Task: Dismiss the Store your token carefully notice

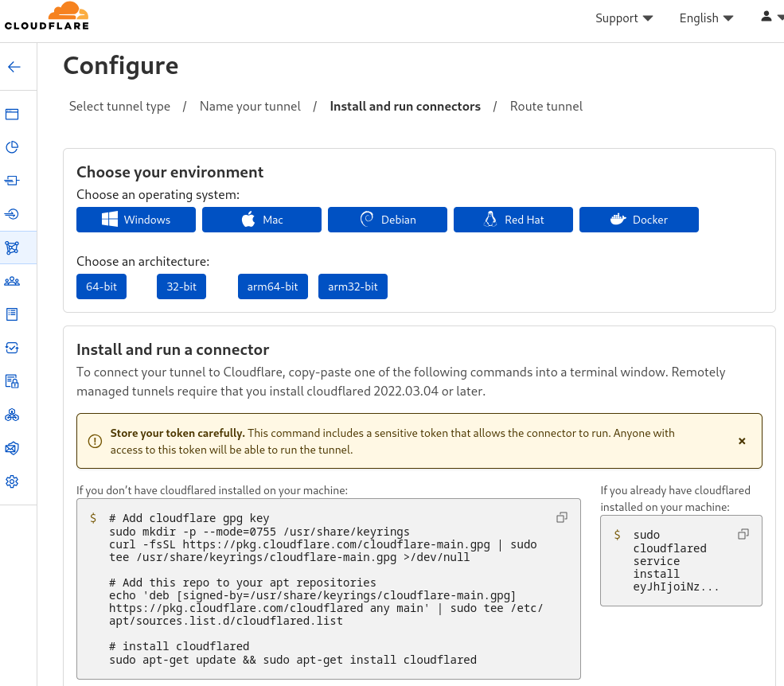Action: click(742, 441)
